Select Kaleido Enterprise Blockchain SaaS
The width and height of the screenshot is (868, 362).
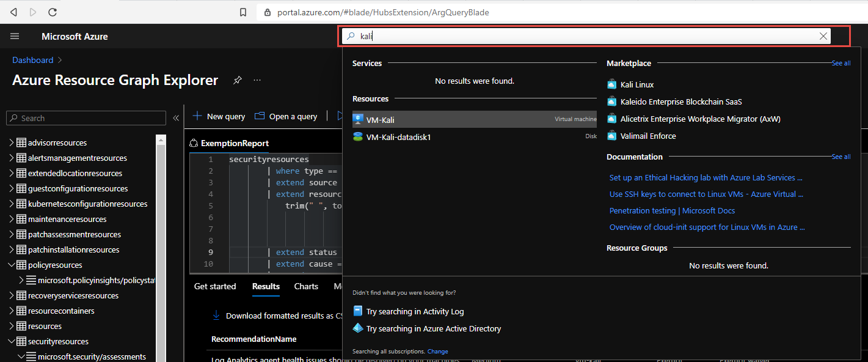pos(681,102)
